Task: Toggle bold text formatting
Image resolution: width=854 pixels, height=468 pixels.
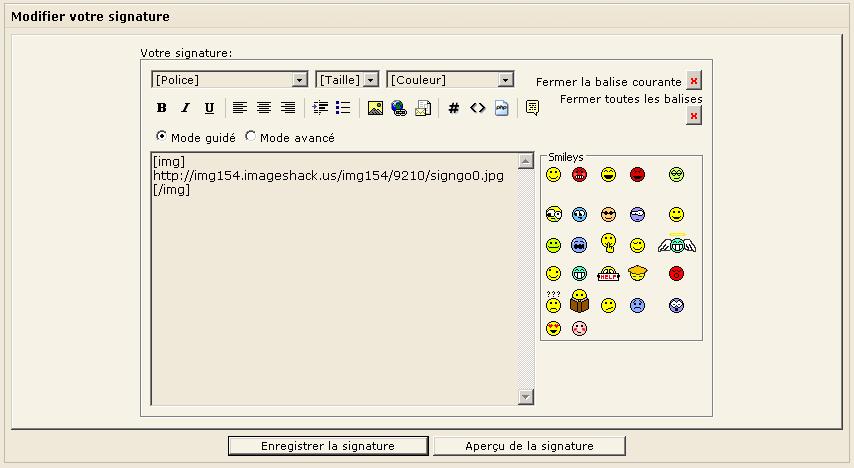Action: [162, 108]
